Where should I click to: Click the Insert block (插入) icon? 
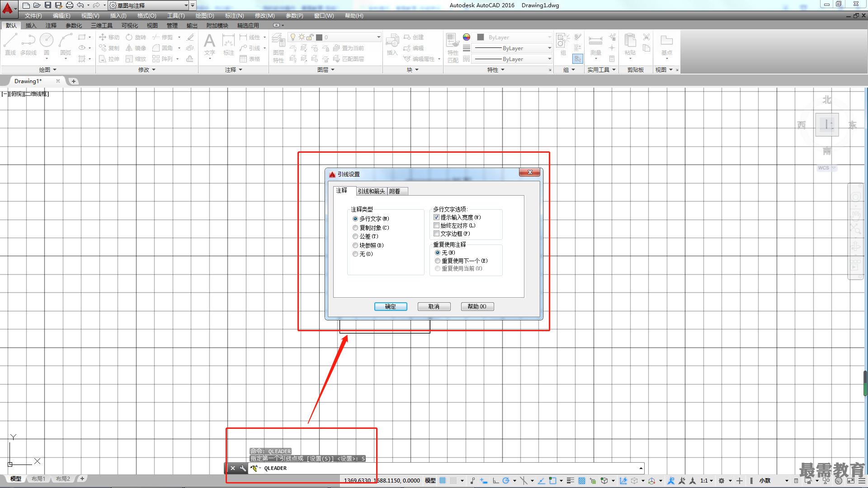pos(392,44)
